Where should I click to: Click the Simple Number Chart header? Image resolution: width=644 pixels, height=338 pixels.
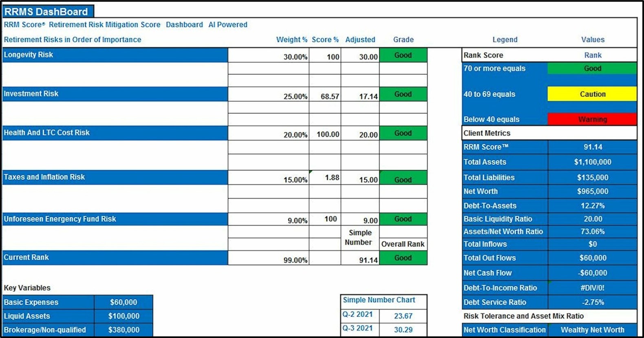coord(384,301)
